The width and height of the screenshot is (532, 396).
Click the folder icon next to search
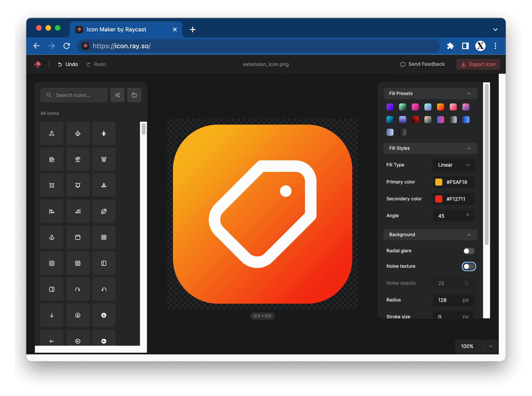pyautogui.click(x=134, y=95)
